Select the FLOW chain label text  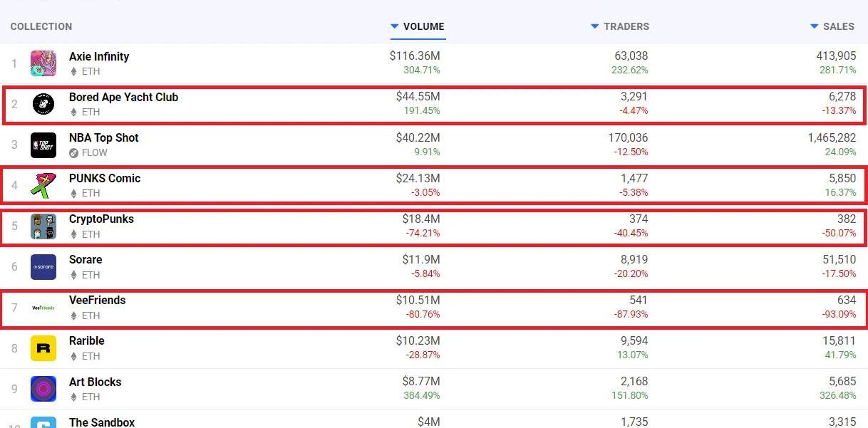(95, 152)
